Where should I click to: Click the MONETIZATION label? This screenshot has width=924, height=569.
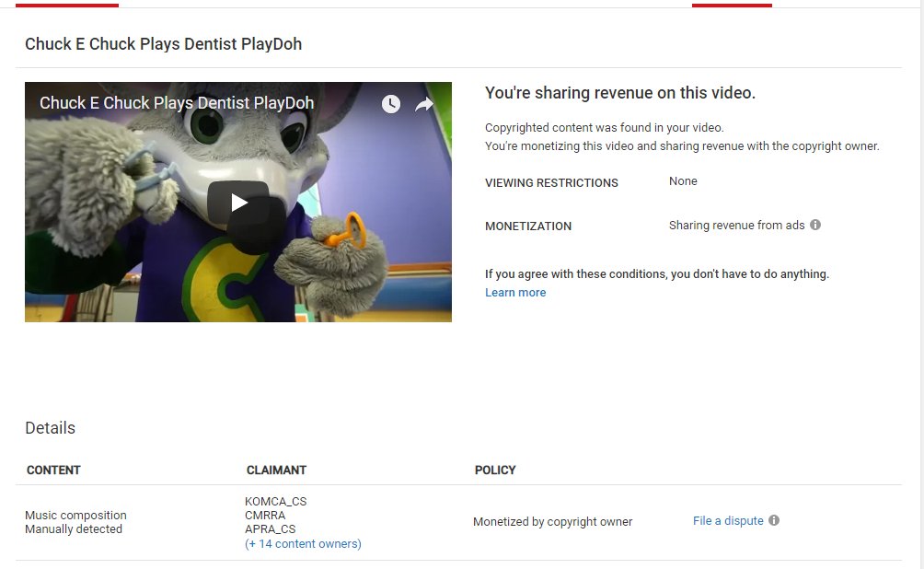tap(528, 226)
